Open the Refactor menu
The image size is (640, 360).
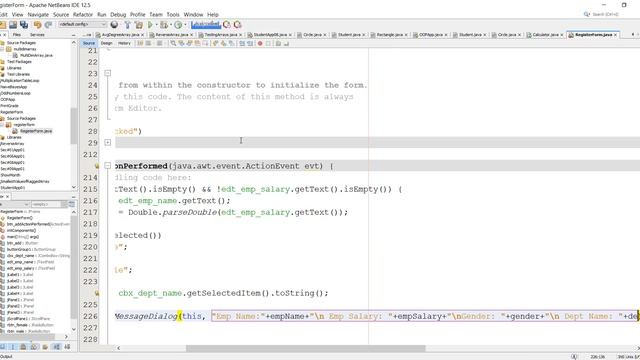click(x=83, y=15)
